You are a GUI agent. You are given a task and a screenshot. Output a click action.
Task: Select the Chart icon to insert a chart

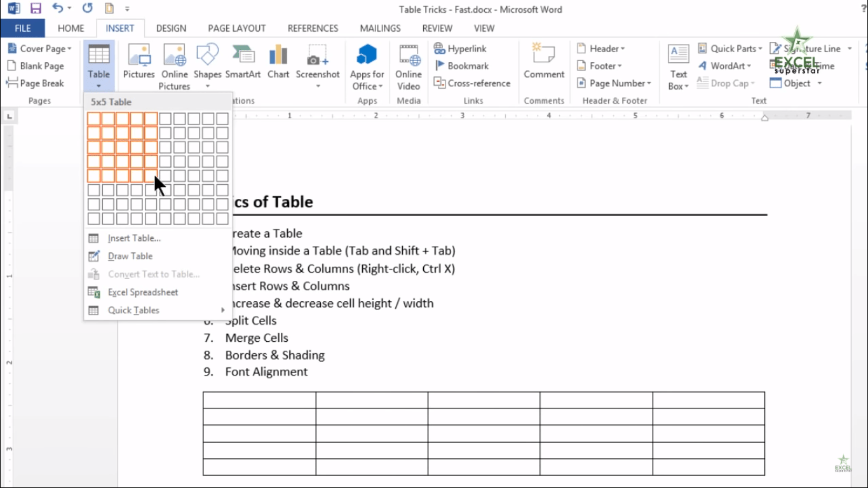[x=278, y=64]
